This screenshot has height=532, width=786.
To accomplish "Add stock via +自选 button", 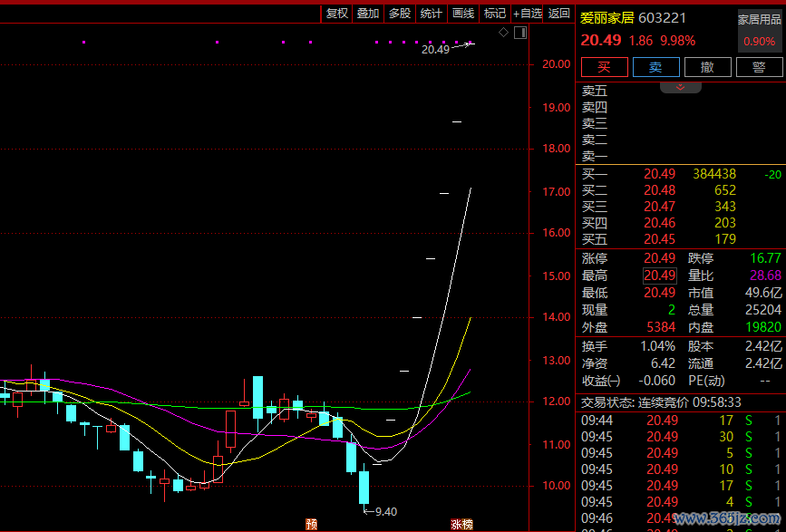I will (x=527, y=14).
